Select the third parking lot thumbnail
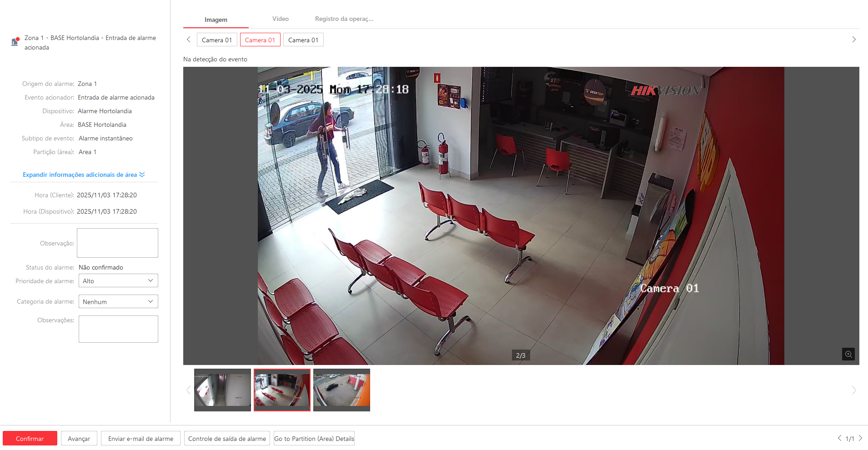Screen dimensions: 868x450 point(341,390)
